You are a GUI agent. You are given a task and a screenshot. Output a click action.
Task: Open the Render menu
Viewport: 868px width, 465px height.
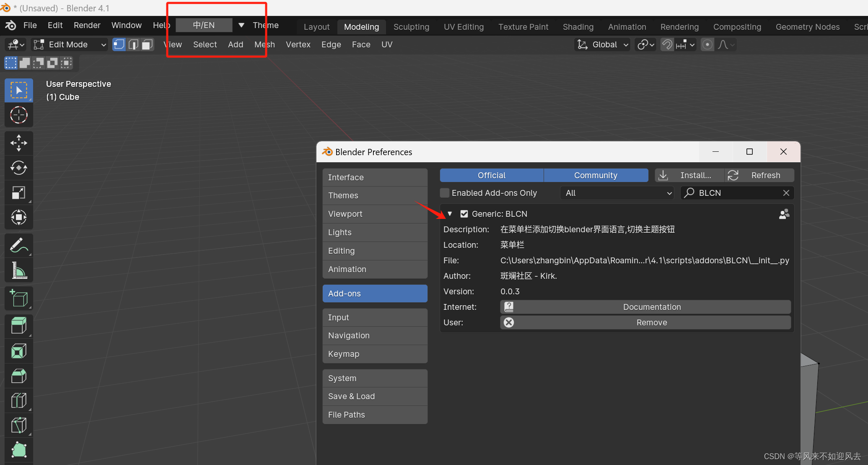click(87, 25)
